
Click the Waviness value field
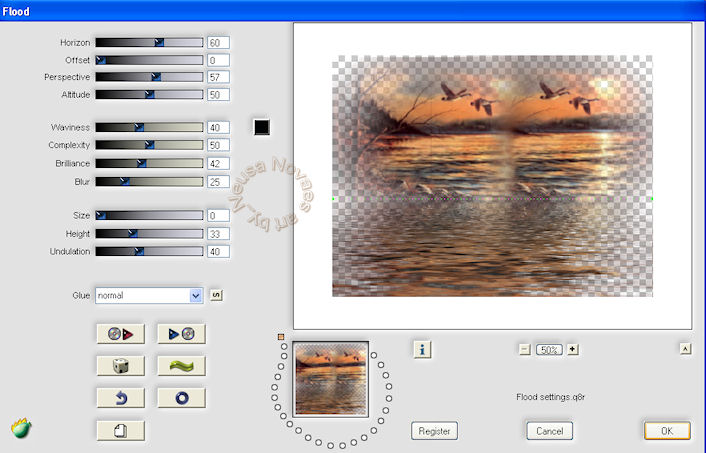218,127
